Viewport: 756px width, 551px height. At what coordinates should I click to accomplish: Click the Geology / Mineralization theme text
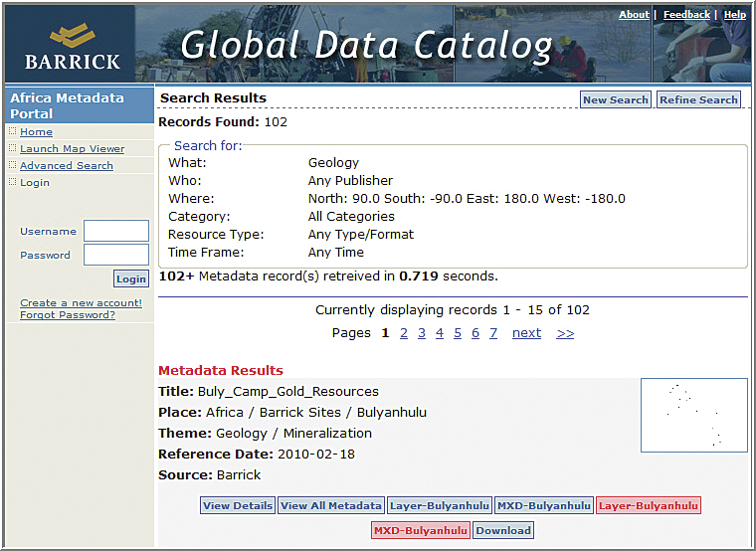(x=293, y=434)
